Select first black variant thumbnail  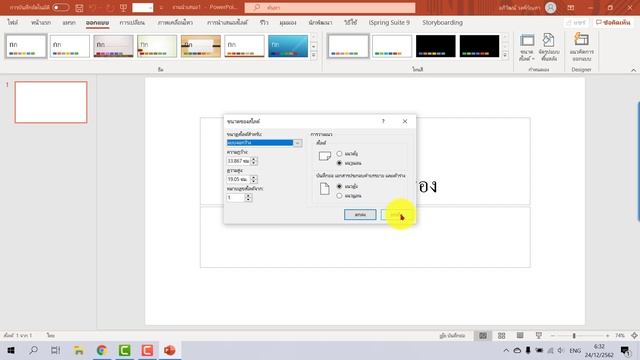(x=436, y=46)
